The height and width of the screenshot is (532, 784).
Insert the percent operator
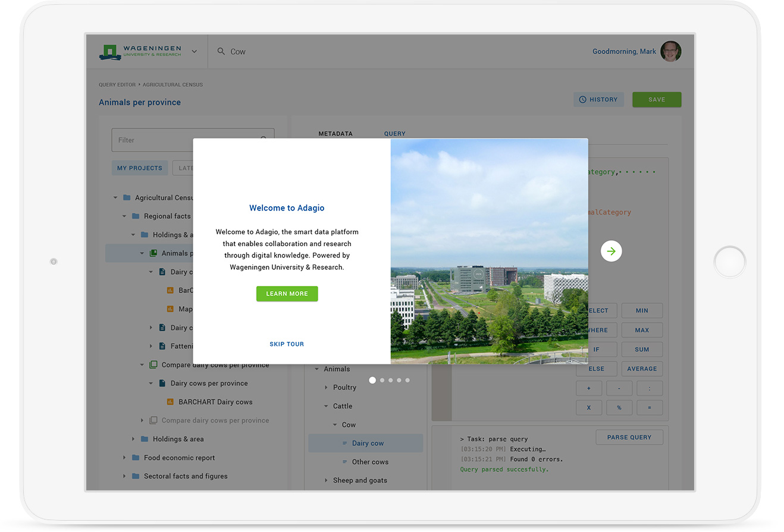619,408
